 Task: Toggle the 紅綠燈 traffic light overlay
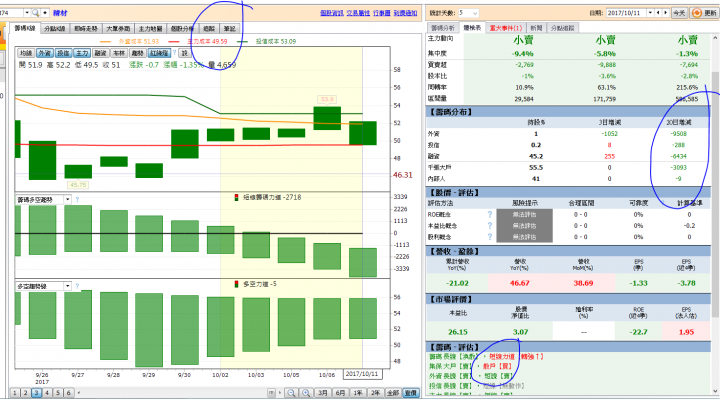[x=159, y=53]
